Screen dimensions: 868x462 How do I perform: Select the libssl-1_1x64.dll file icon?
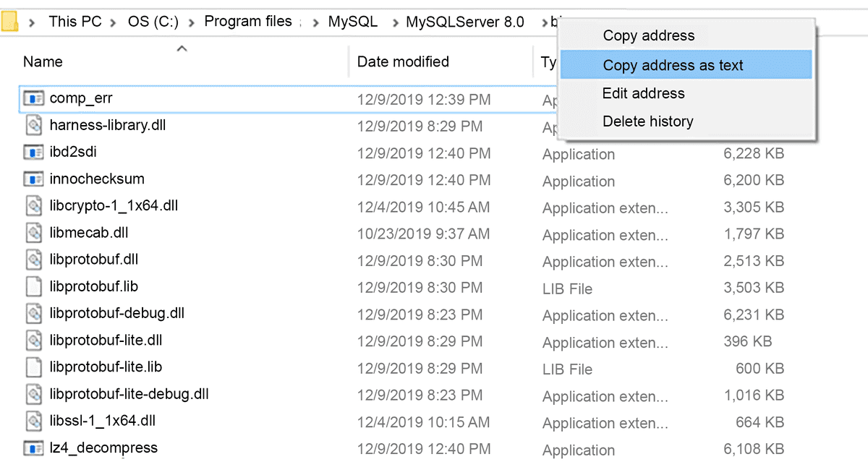click(34, 421)
